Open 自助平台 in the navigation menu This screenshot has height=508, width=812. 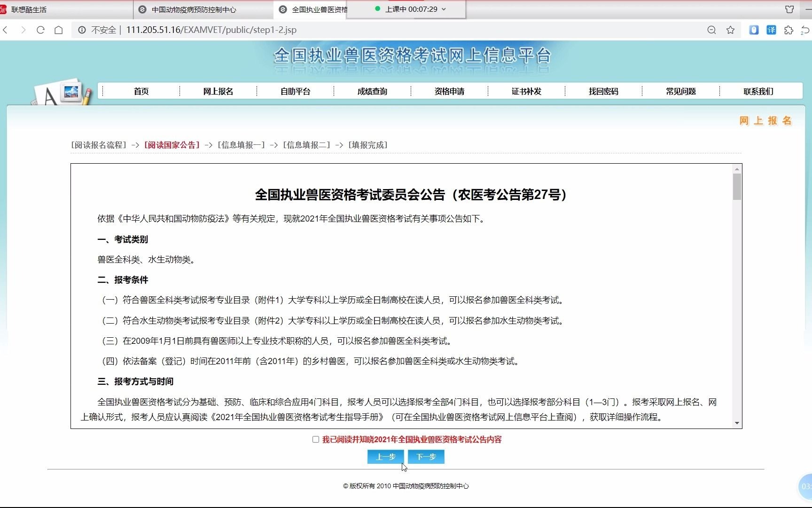click(295, 91)
